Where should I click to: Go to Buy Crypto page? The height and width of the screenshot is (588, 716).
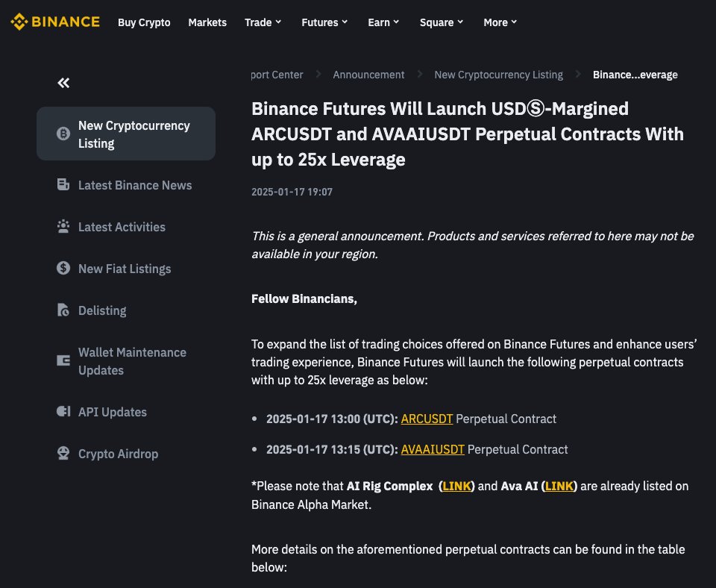(x=144, y=22)
